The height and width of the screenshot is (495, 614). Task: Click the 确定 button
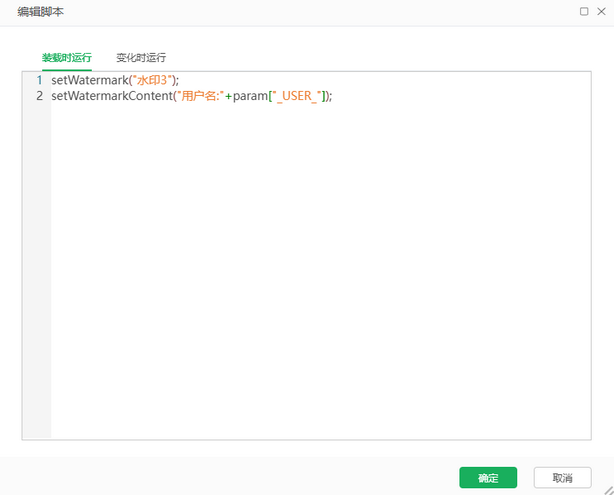coord(488,477)
